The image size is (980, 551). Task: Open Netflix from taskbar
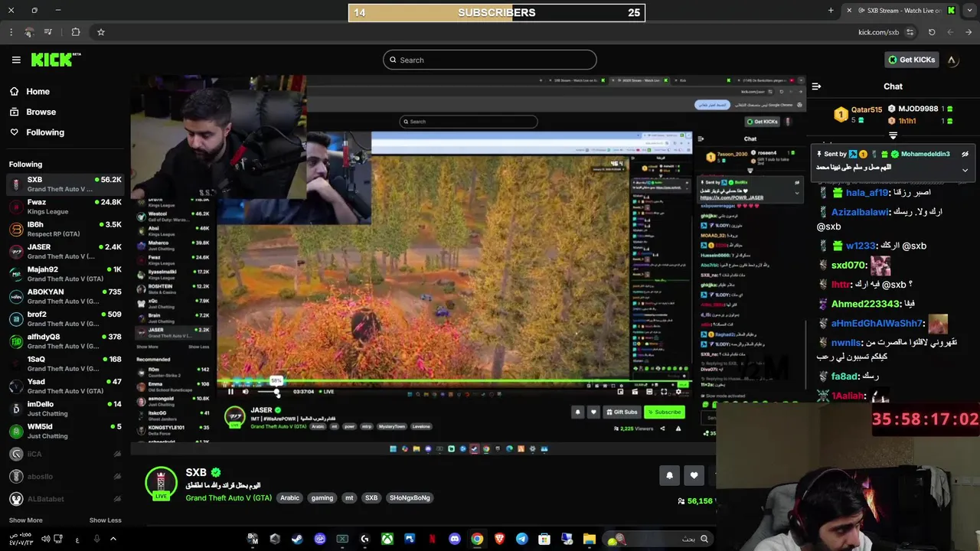433,539
